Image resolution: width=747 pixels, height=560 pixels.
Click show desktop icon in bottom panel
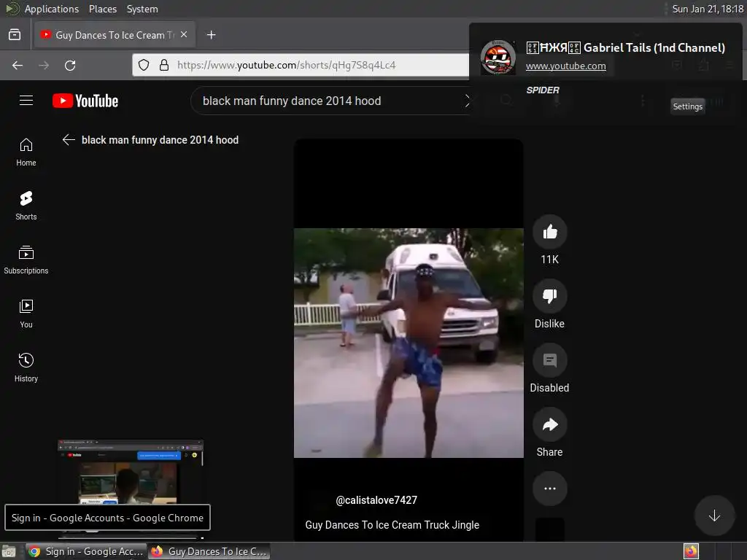9,551
